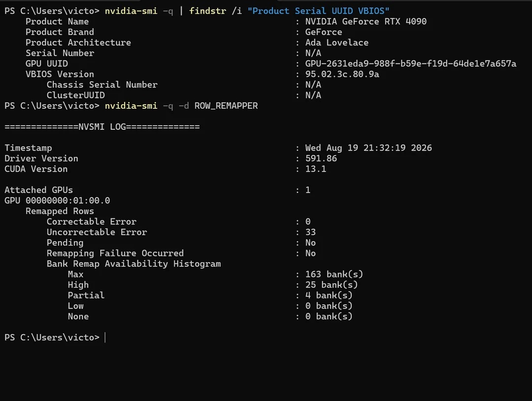The image size is (532, 401).
Task: Click the CUDA Version value 13.1
Action: (316, 169)
